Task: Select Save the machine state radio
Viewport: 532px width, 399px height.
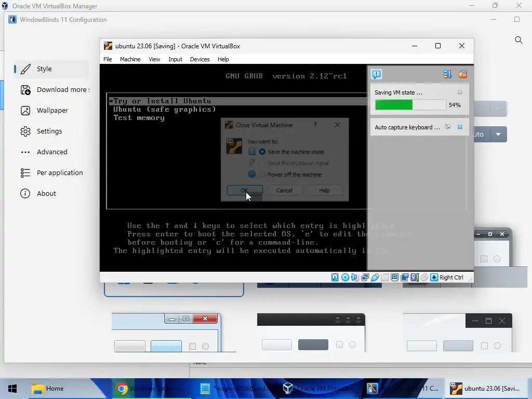Action: click(x=262, y=152)
